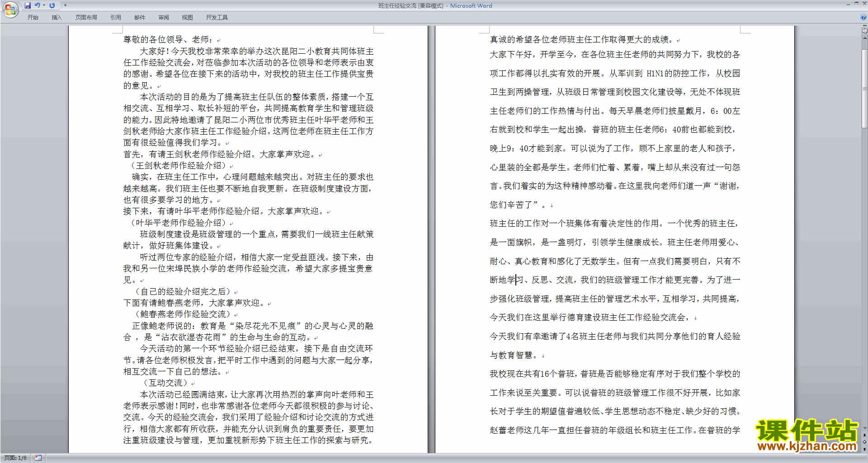The width and height of the screenshot is (868, 463).
Task: Open the 开始 ribbon tab
Action: (x=33, y=17)
